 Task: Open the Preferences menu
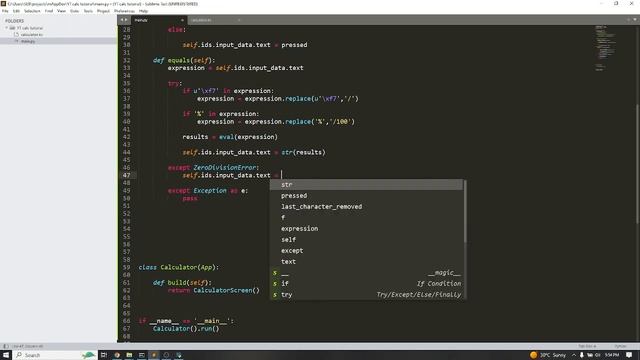124,11
